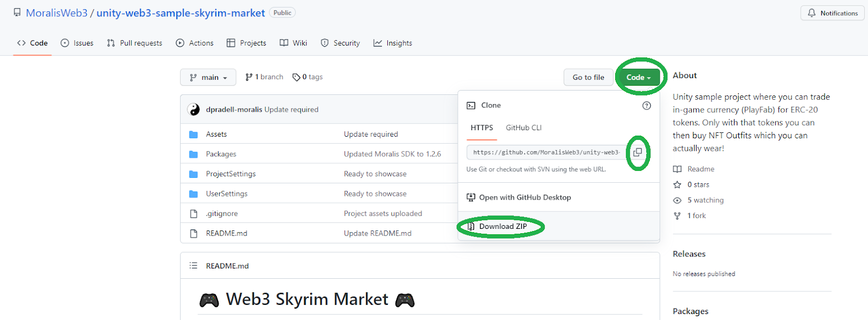Screen dimensions: 868x320
Task: Open the ProjectSettings folder
Action: (x=231, y=174)
